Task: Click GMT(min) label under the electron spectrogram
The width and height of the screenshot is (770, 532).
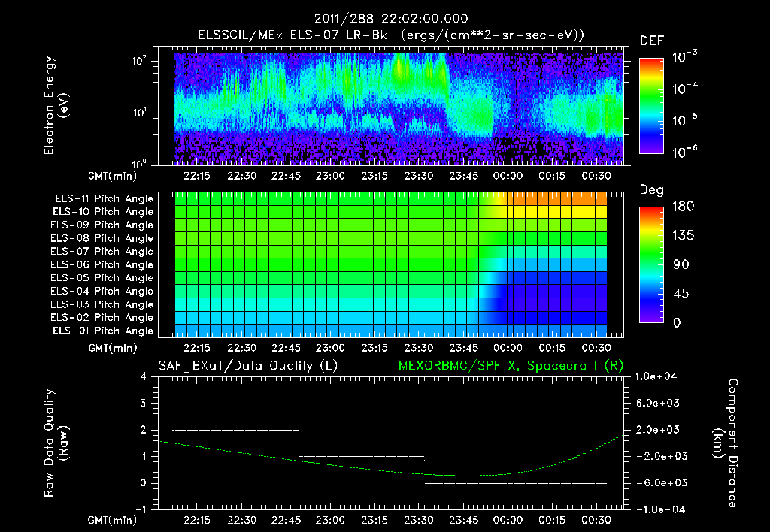Action: tap(112, 176)
